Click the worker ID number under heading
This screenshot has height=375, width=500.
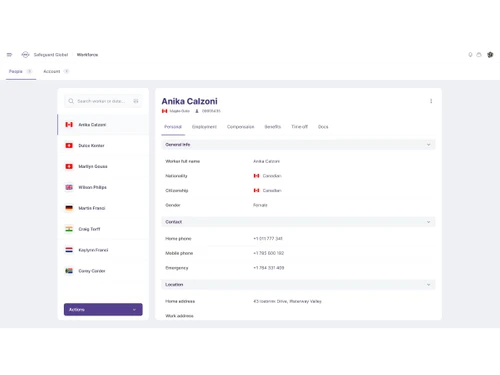211,111
